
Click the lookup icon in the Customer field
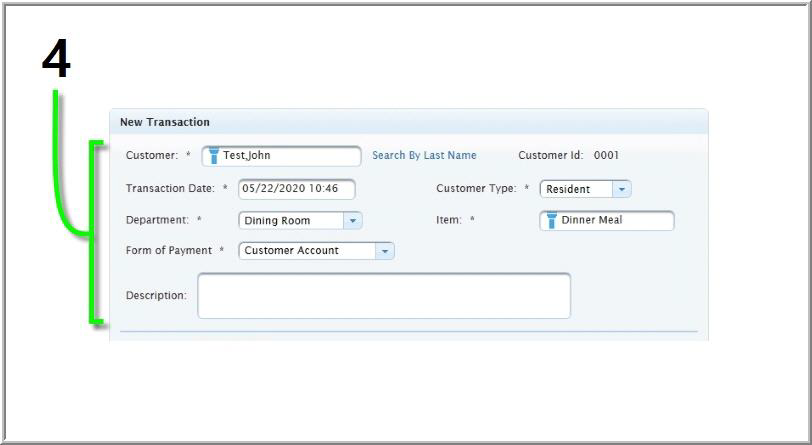[x=213, y=156]
